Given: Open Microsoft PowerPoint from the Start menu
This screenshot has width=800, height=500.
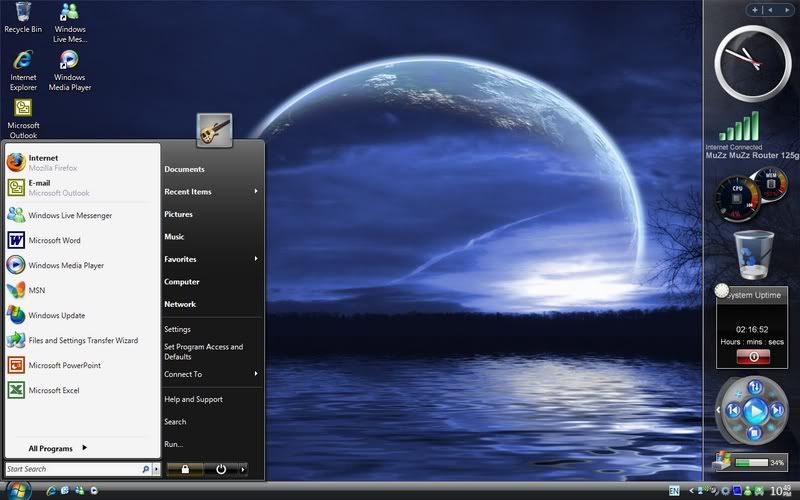Looking at the screenshot, I should click(64, 366).
